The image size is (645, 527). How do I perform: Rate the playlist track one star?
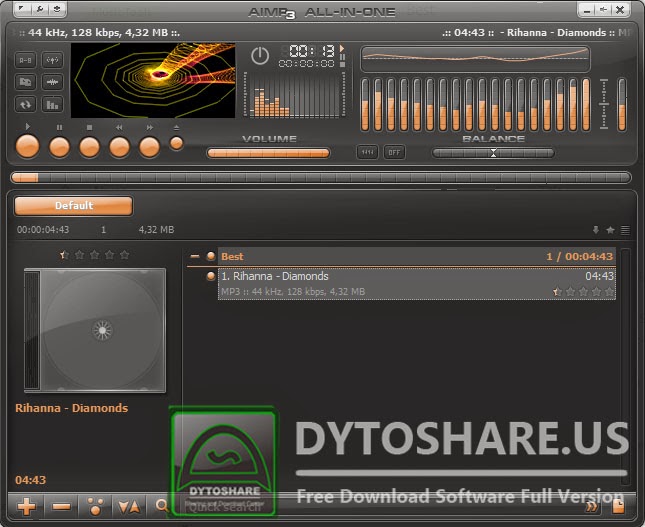(557, 292)
